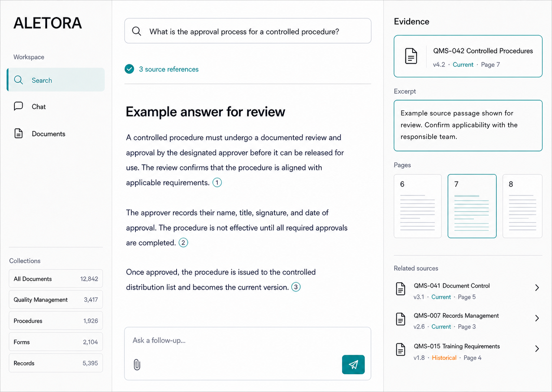Click Current status on QMS-042 card
Screen dimensions: 552x392
tap(463, 65)
